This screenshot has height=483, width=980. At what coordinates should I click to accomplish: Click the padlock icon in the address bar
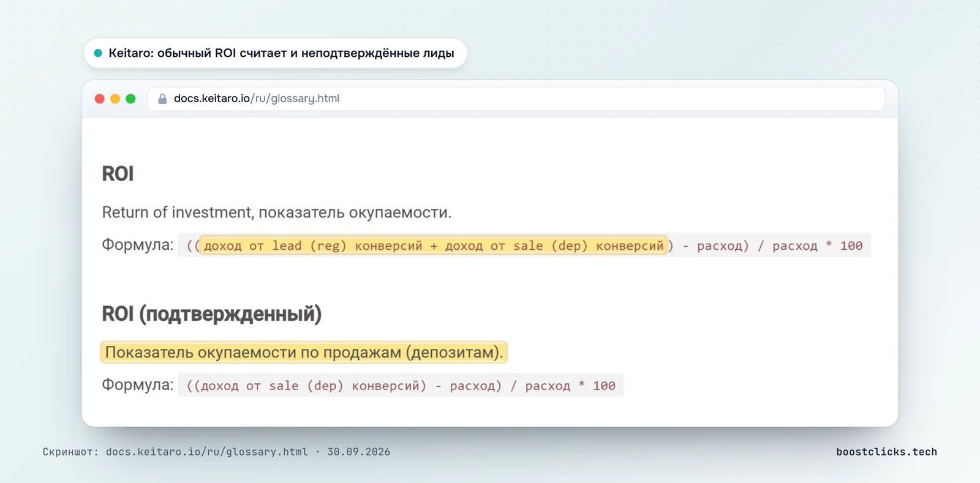click(x=162, y=99)
